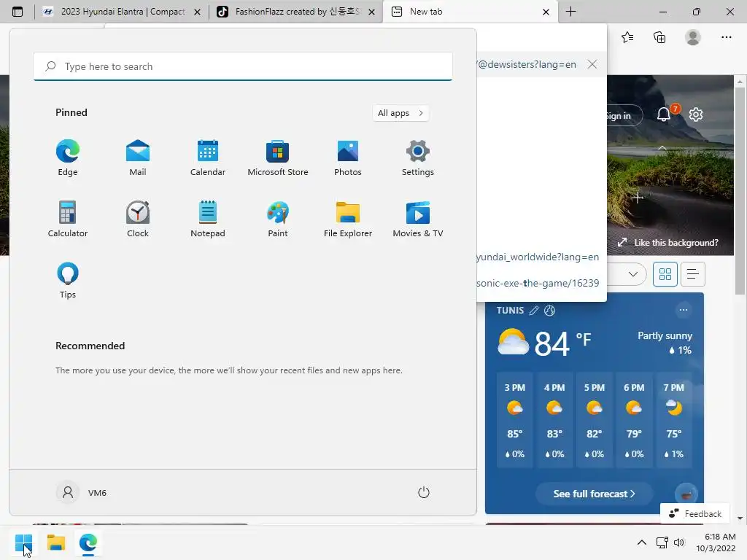Image resolution: width=747 pixels, height=560 pixels.
Task: Edit the TUNIS weather location
Action: (534, 311)
